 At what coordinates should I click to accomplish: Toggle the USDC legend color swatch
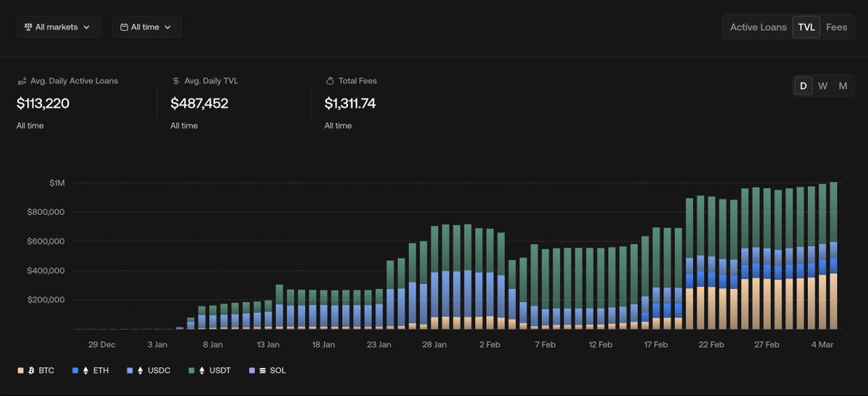[x=129, y=370]
